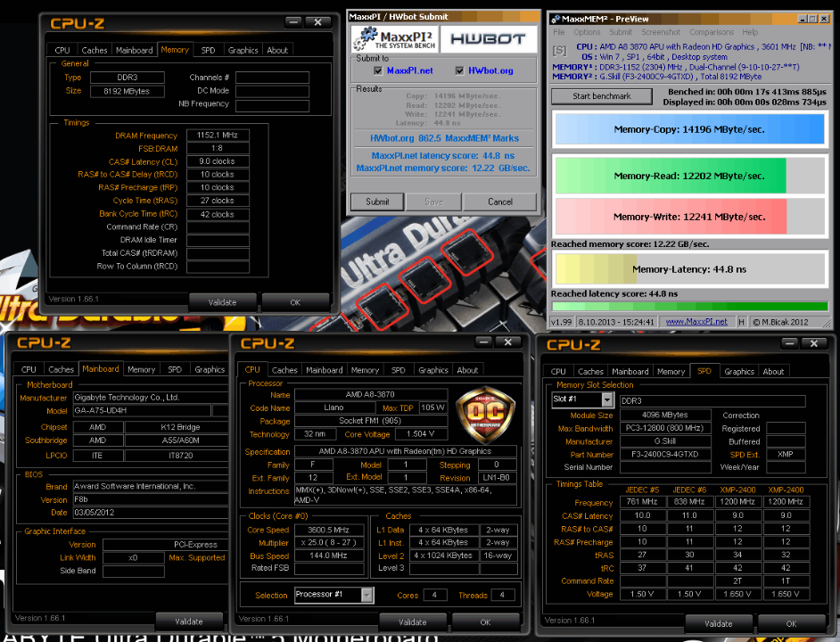The image size is (840, 642).
Task: Minimize the CPU-Z Memory window
Action: click(293, 22)
